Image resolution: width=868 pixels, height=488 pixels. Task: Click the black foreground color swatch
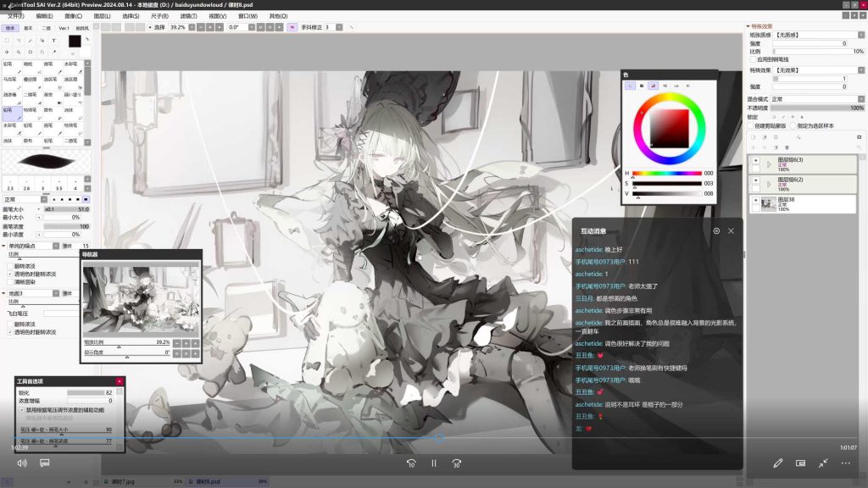tap(75, 41)
